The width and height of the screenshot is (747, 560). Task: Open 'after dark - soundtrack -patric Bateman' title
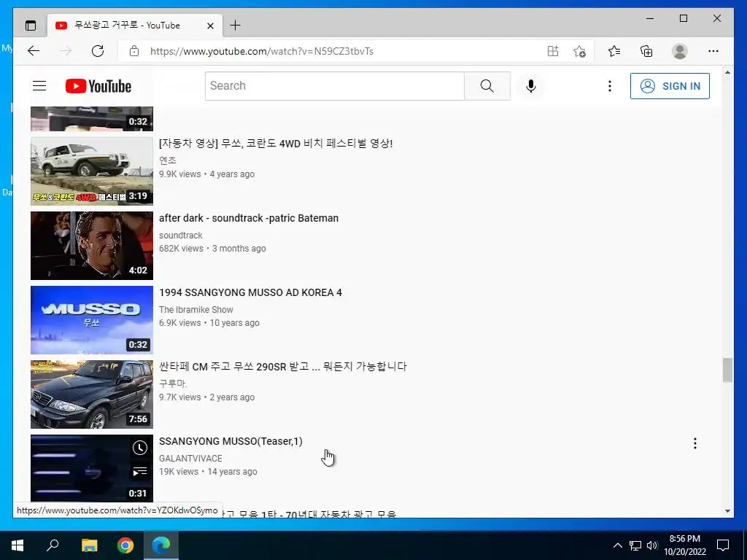pyautogui.click(x=249, y=218)
